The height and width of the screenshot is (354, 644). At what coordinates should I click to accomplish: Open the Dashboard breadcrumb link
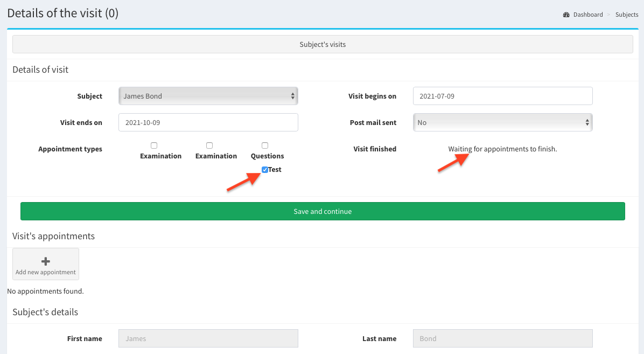(x=587, y=15)
